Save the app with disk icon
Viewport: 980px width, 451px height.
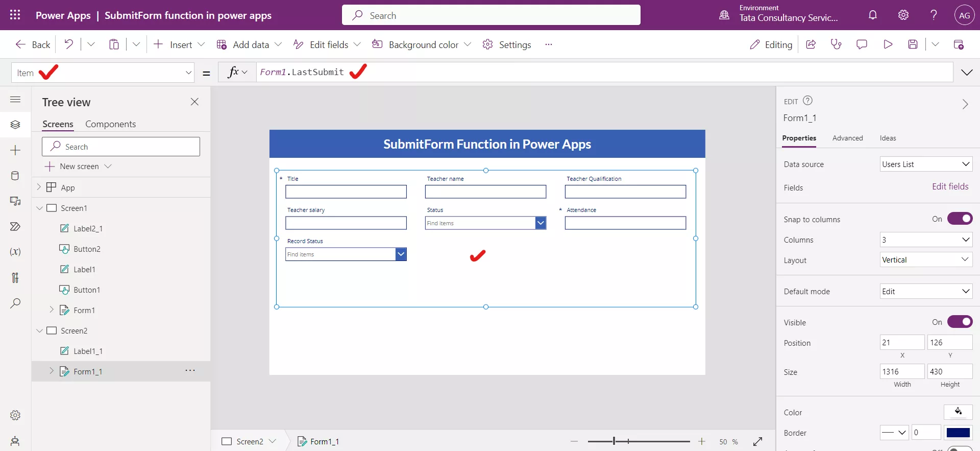coord(913,44)
